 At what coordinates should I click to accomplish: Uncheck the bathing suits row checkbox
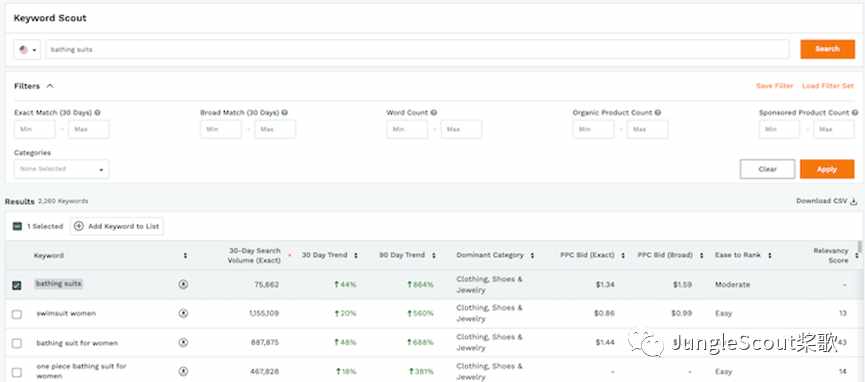coord(17,285)
